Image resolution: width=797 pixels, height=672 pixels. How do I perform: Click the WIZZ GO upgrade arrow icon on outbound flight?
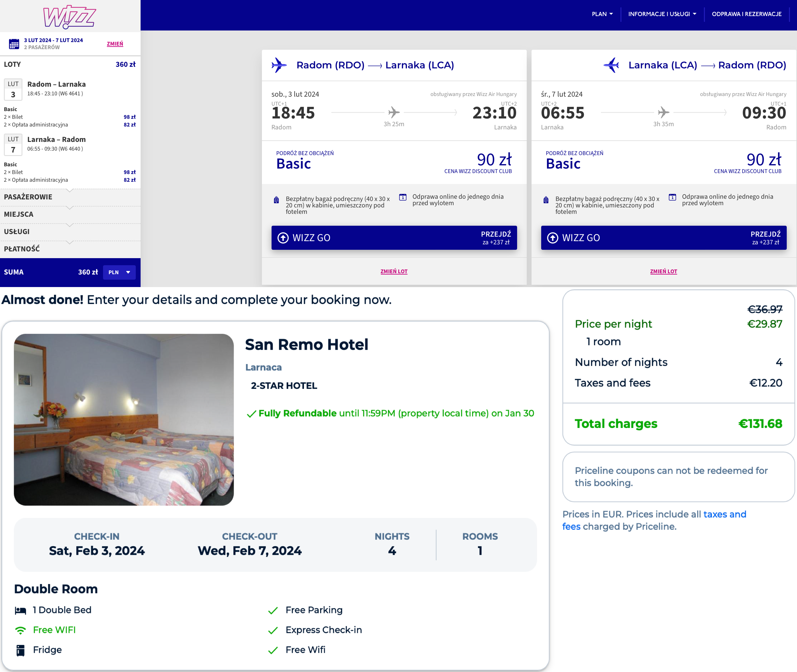coord(283,238)
